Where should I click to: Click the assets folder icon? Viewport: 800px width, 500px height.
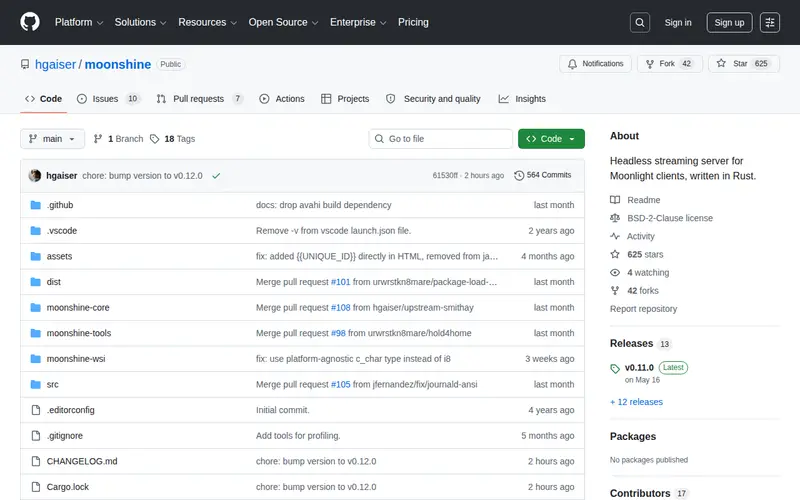point(36,256)
